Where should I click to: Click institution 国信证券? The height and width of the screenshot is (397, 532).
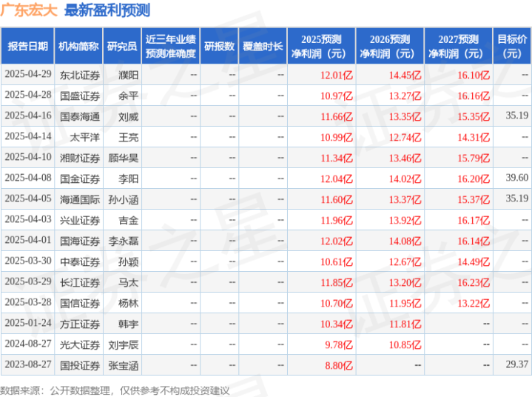80,303
